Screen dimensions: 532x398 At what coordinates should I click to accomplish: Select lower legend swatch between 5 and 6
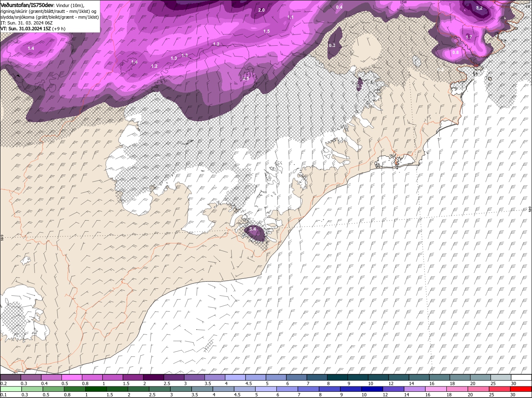click(x=266, y=389)
